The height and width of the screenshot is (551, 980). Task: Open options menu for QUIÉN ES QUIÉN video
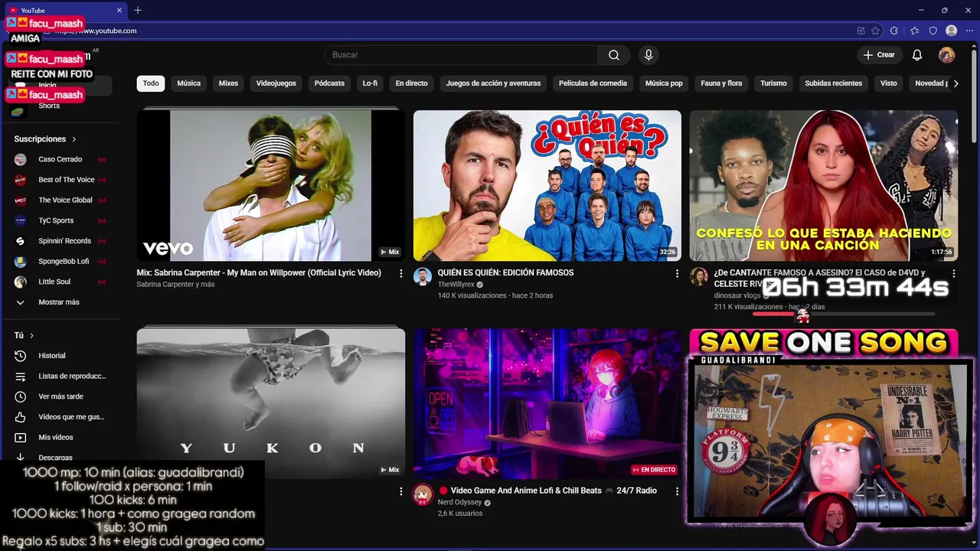coord(677,273)
